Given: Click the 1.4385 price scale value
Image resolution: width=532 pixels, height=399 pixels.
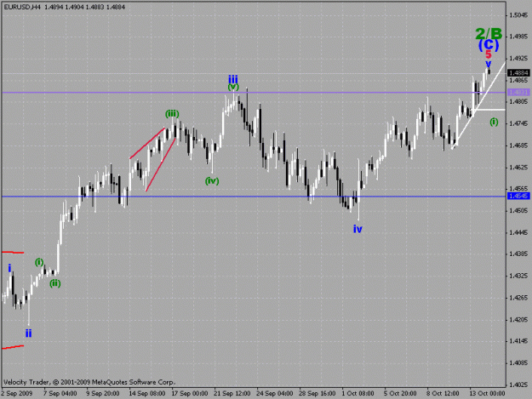Looking at the screenshot, I should (x=519, y=254).
